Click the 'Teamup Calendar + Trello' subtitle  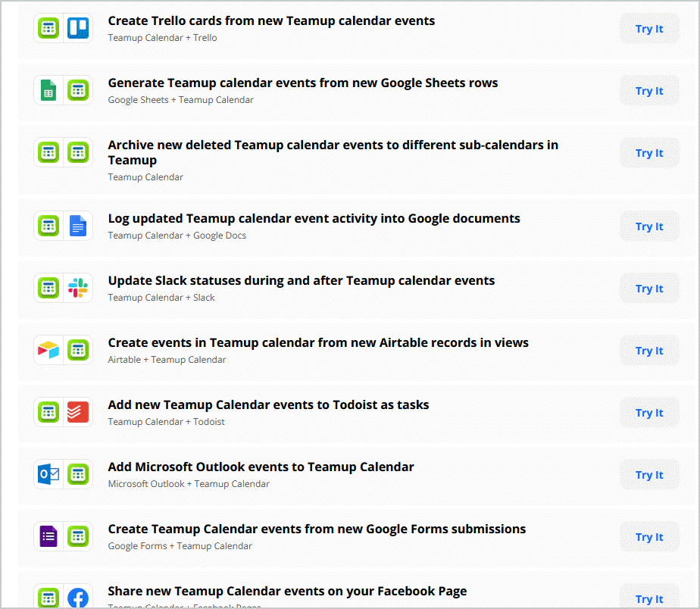coord(162,38)
